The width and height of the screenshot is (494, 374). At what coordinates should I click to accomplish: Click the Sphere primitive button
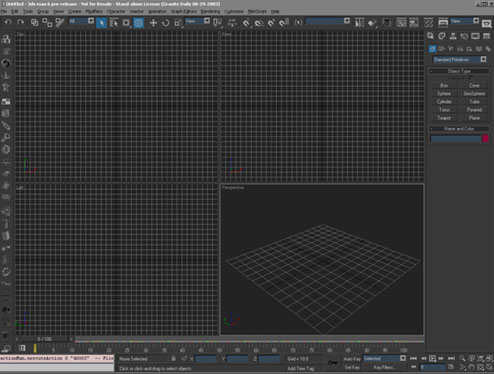coord(444,94)
